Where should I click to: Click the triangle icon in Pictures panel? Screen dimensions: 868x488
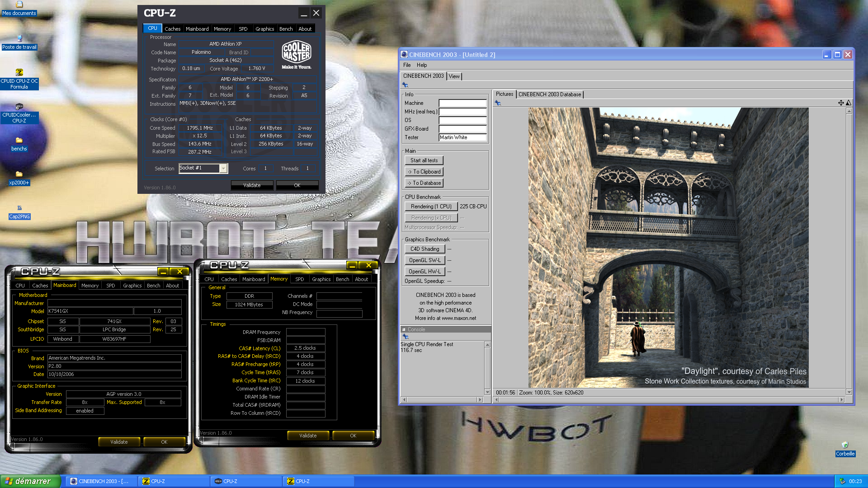(x=849, y=103)
